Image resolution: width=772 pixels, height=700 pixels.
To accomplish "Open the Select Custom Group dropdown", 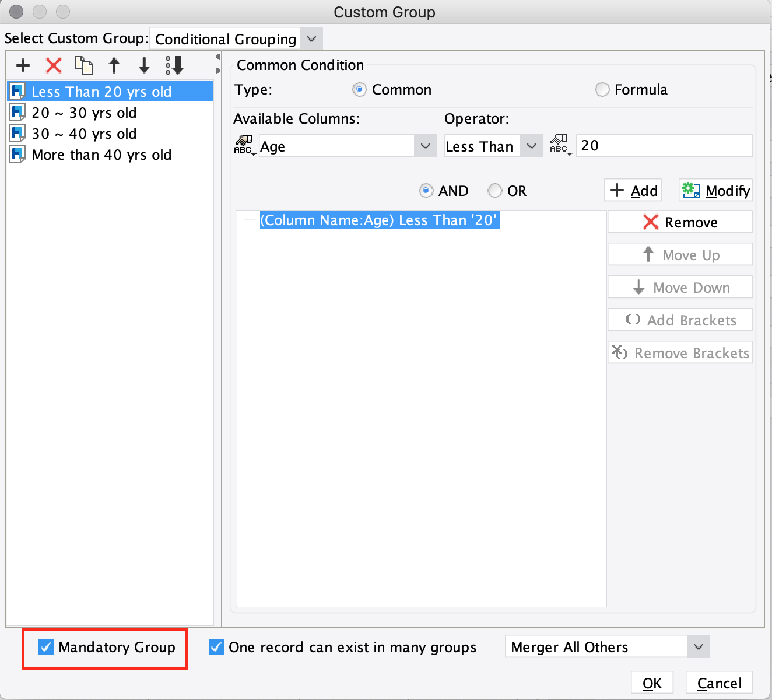I will coord(311,38).
